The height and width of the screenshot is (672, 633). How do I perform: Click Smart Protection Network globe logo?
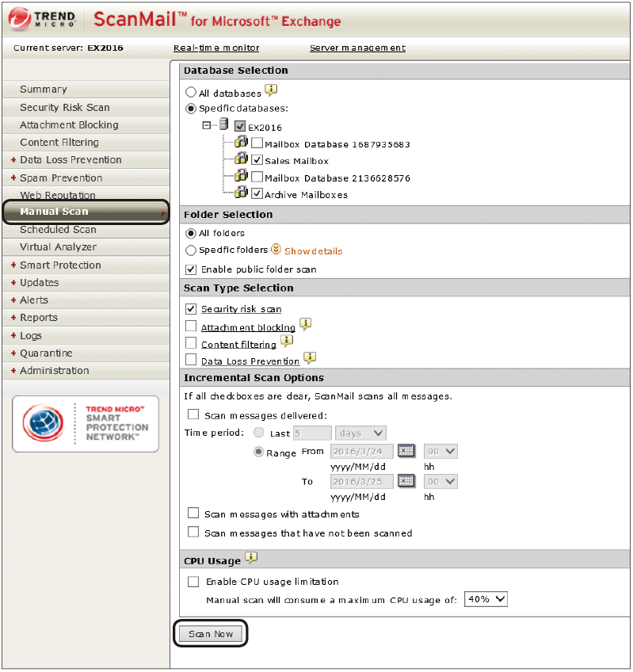tap(44, 422)
